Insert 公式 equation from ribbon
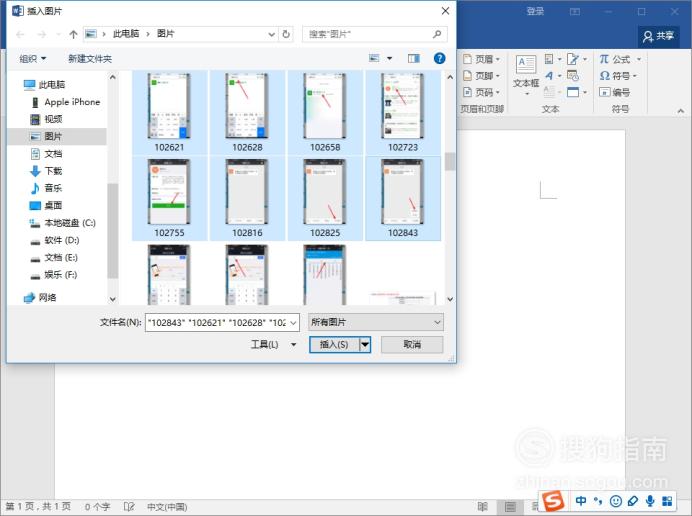This screenshot has height=516, width=692. click(x=620, y=59)
